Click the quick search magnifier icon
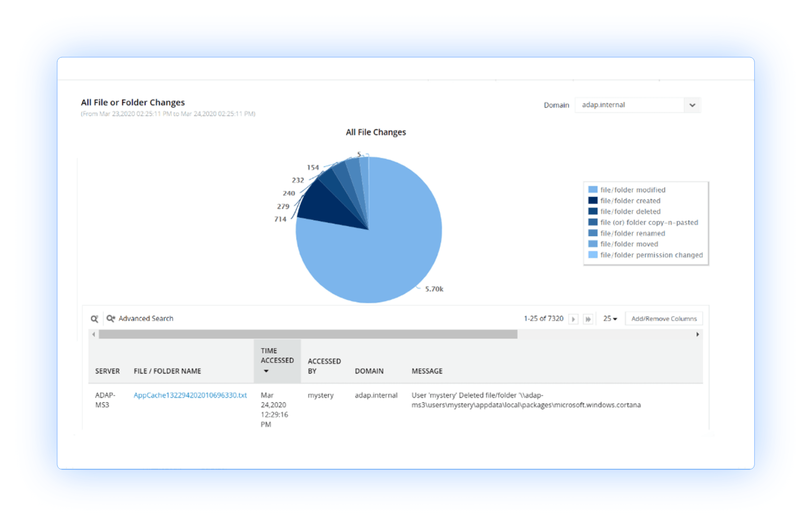The width and height of the screenshot is (812, 527). [x=94, y=318]
